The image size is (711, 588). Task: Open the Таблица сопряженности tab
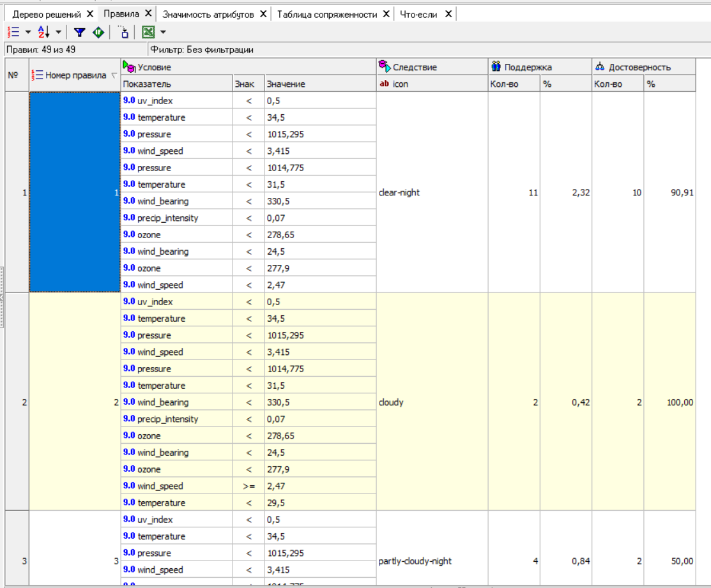tap(327, 15)
